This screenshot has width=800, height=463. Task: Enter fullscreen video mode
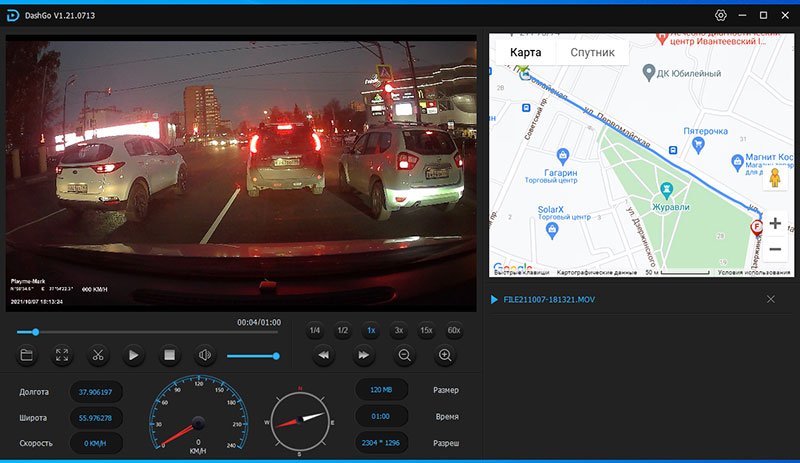pos(62,355)
